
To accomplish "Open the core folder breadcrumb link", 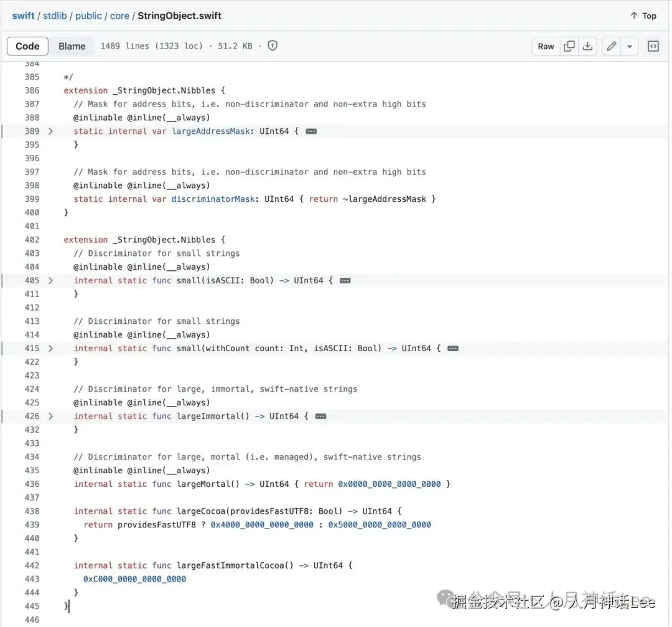I will (119, 16).
